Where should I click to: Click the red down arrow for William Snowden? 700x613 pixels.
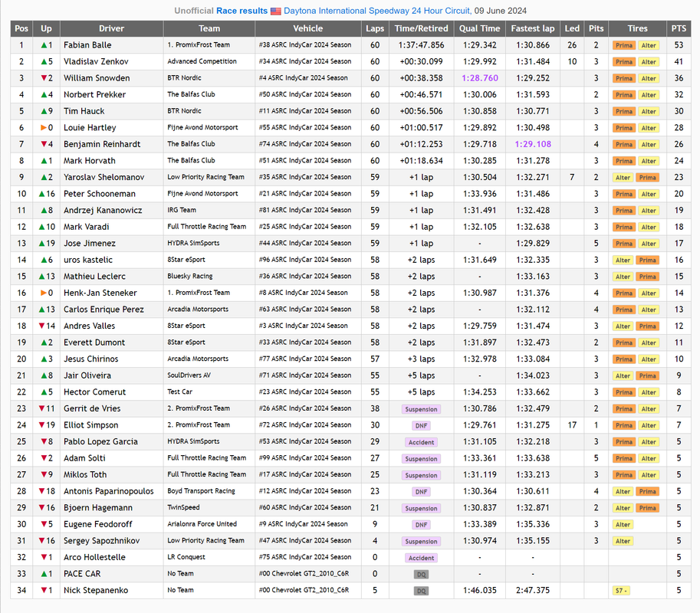44,78
